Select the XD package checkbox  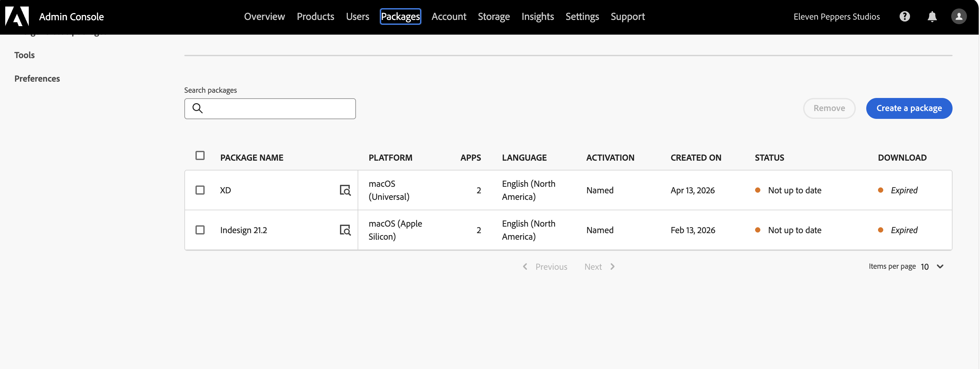200,190
